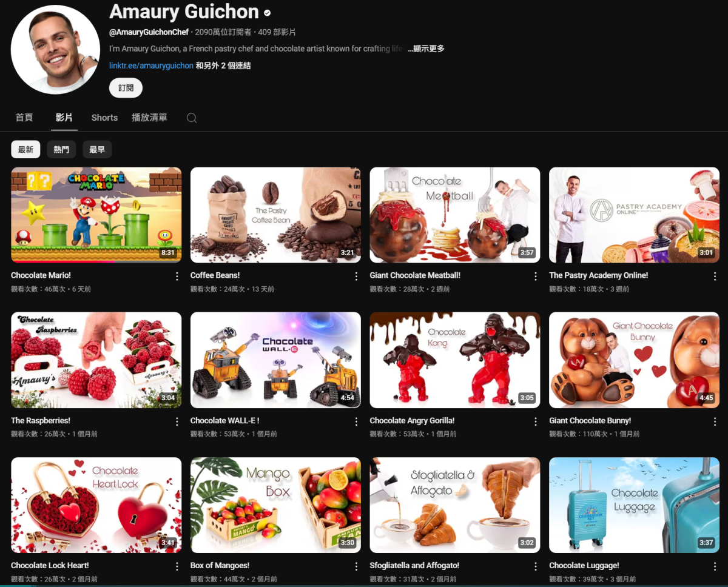
Task: Open the 播放清單 tab
Action: pyautogui.click(x=149, y=118)
